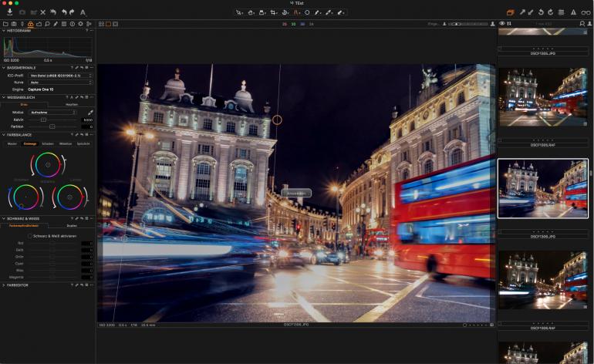Open the Capture camera tool tab
This screenshot has width=594, height=364.
coord(14,24)
